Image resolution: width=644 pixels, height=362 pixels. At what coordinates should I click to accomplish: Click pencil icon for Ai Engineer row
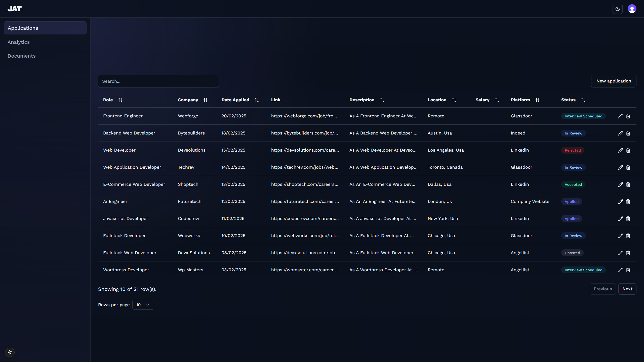coord(620,202)
